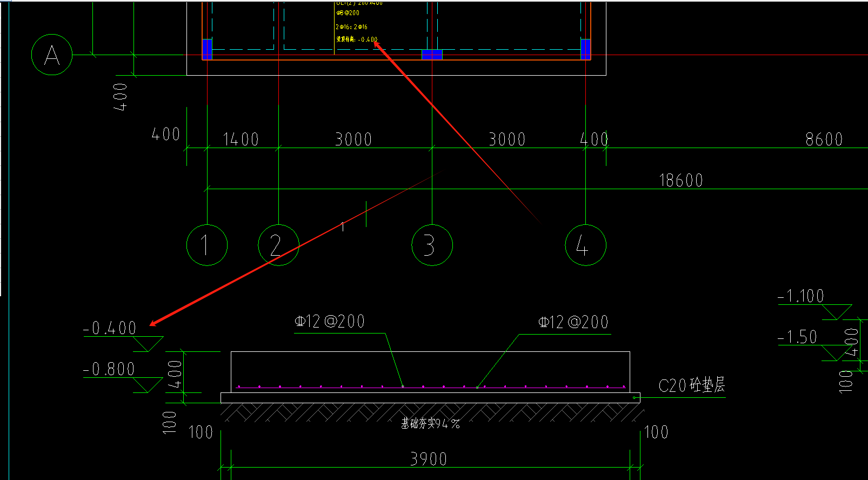868x480 pixels.
Task: Pick the 3900 footing width dimension
Action: click(x=429, y=459)
